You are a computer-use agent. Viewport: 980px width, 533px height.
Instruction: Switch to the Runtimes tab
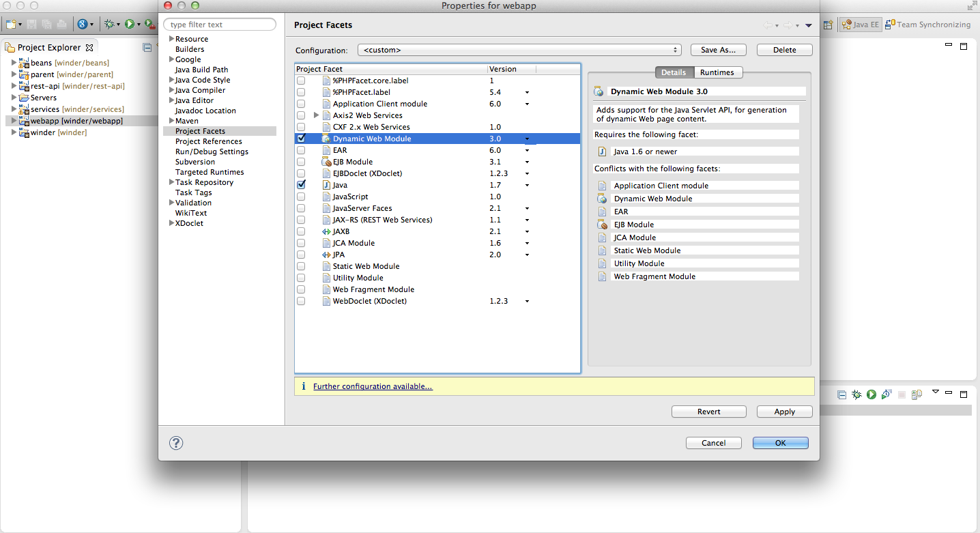[x=718, y=72]
